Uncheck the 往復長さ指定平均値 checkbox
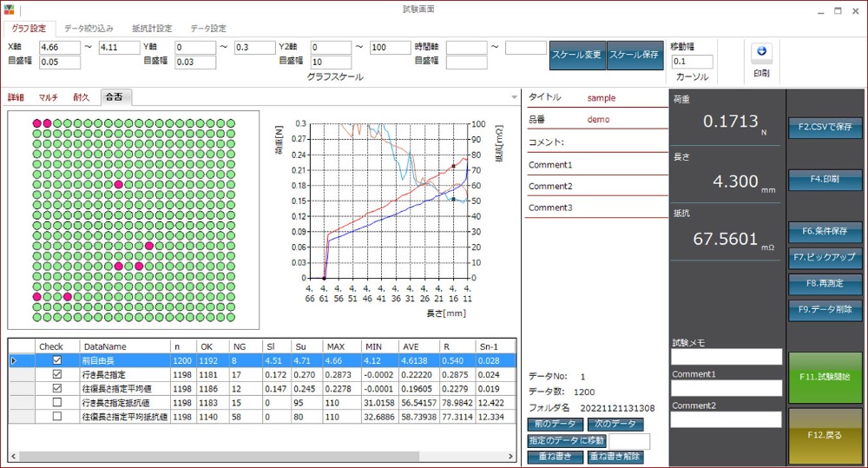This screenshot has width=868, height=468. pos(57,389)
